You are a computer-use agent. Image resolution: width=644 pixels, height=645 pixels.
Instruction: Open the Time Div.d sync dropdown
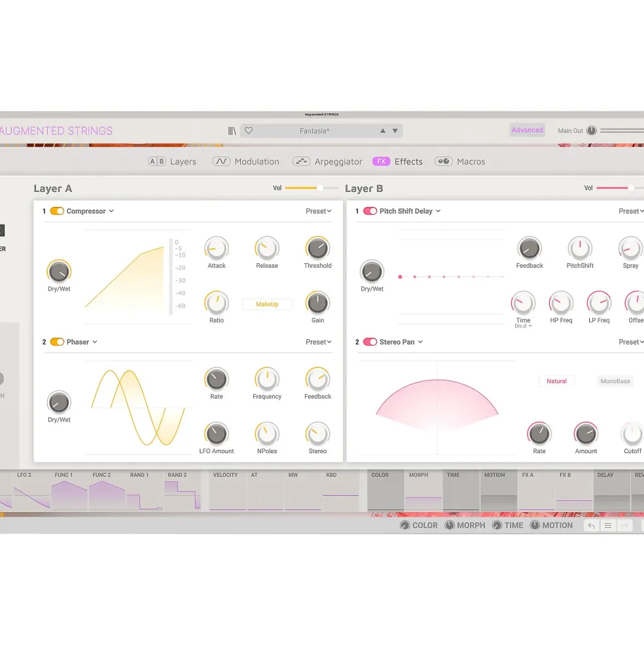[x=523, y=326]
